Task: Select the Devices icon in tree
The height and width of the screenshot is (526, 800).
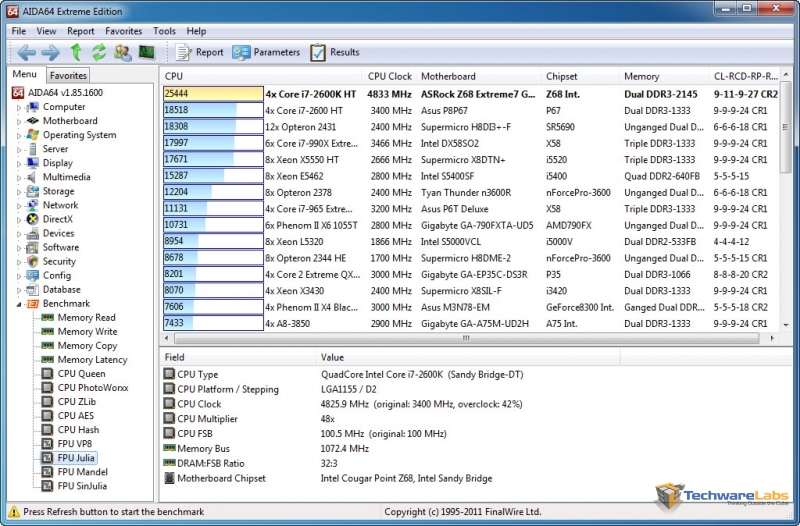Action: tap(33, 234)
